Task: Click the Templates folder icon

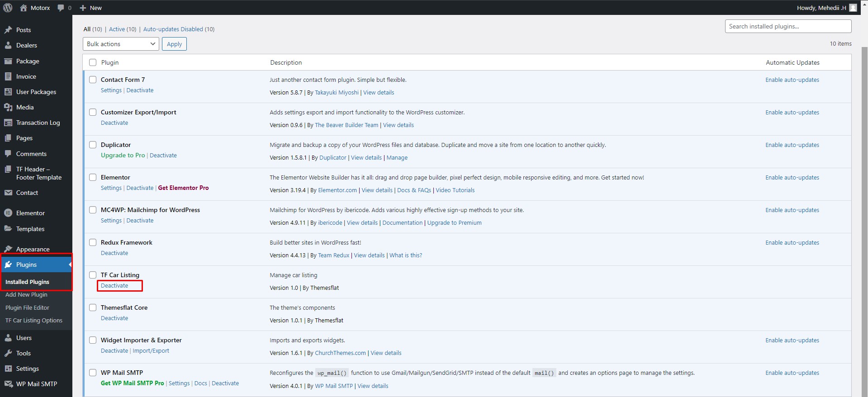Action: (x=8, y=229)
